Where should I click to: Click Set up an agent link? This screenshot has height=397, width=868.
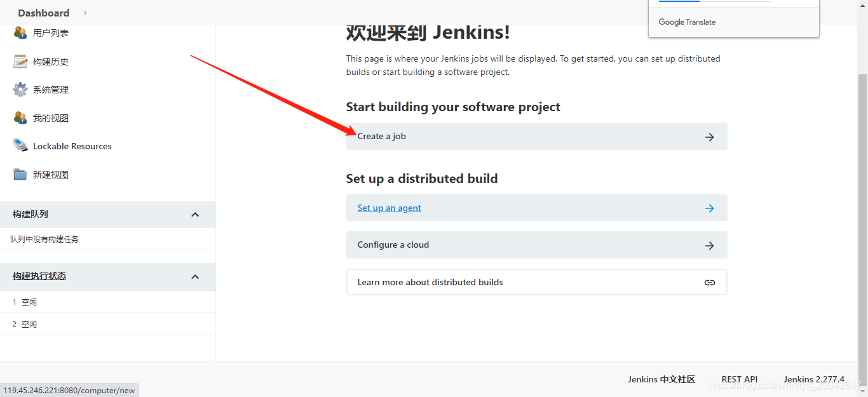point(389,208)
